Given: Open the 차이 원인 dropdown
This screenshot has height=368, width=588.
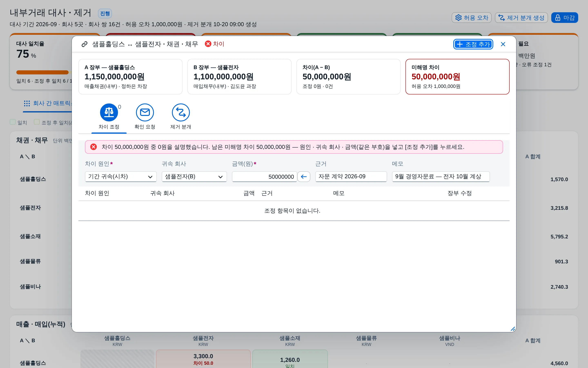Looking at the screenshot, I should tap(121, 176).
